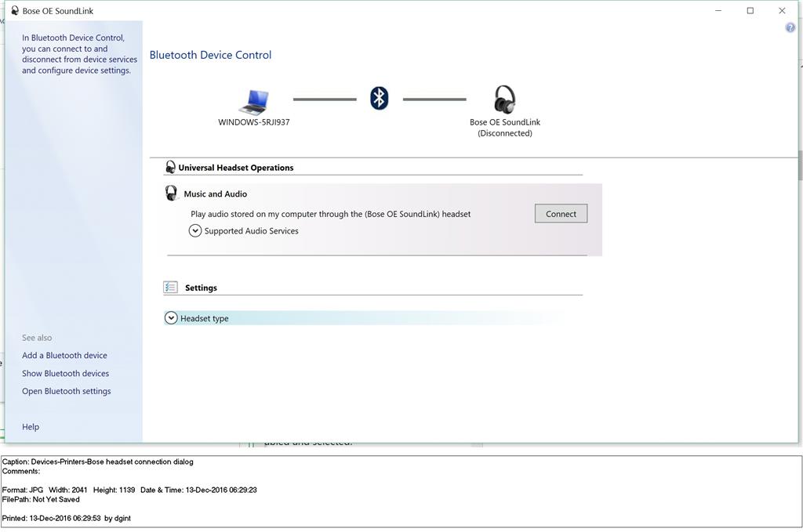Close the Bose OE SoundLink window
The image size is (803, 532).
(782, 10)
